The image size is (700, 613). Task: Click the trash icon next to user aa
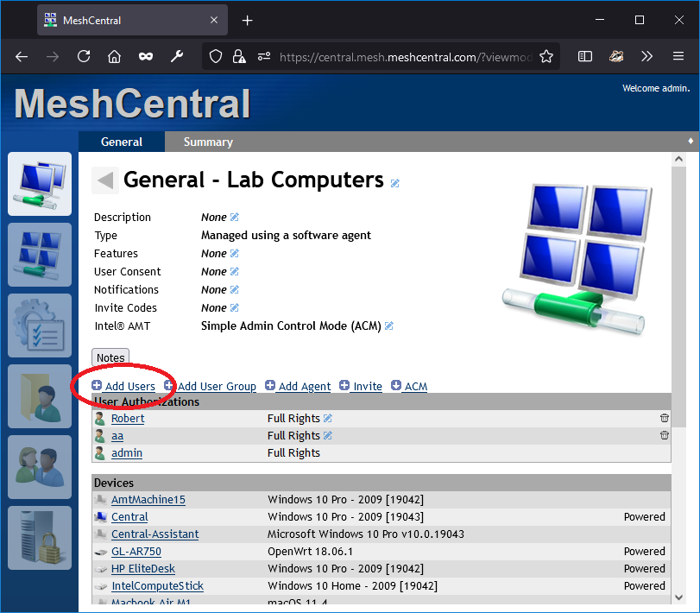point(664,434)
